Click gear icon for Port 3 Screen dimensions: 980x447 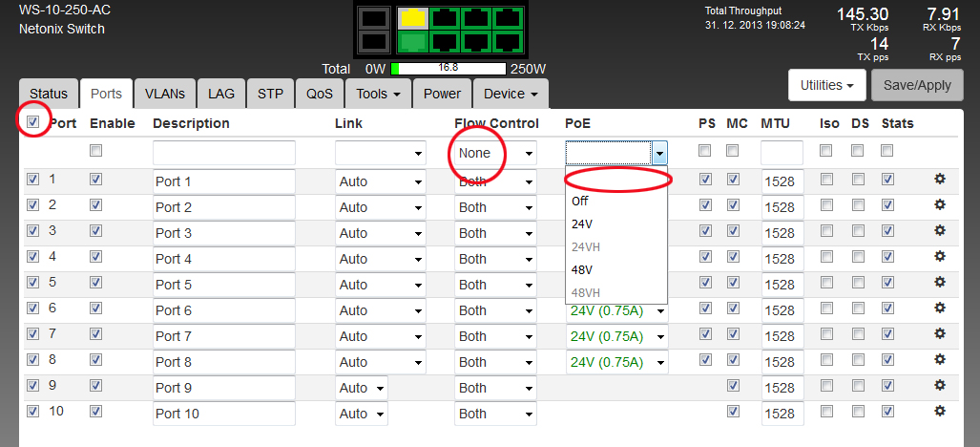tap(939, 230)
